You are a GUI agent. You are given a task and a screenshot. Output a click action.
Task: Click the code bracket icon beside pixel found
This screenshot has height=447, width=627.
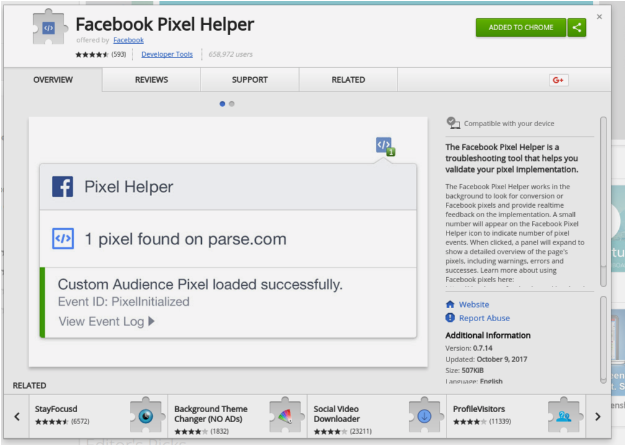click(63, 239)
